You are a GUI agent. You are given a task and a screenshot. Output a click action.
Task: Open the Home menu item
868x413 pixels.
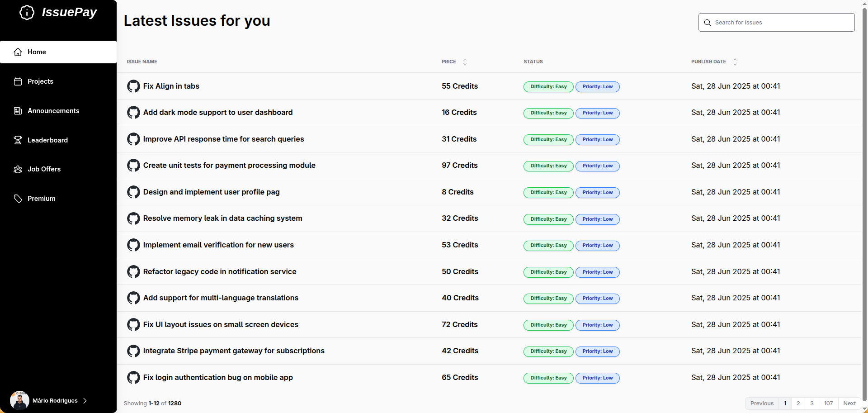click(x=37, y=52)
